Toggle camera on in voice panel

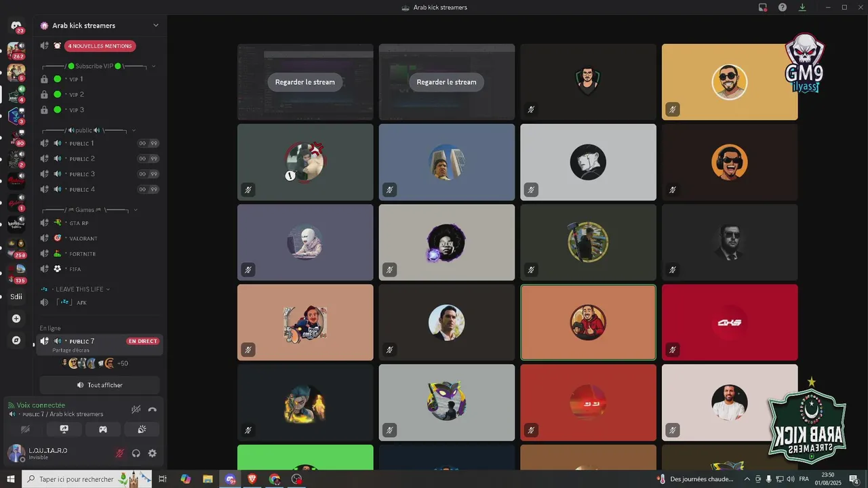point(26,429)
